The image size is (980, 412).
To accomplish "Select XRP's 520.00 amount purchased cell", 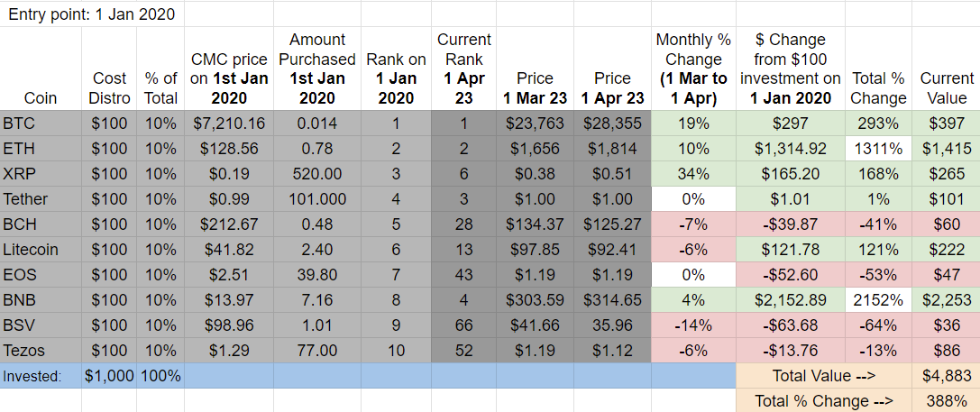I will (317, 174).
